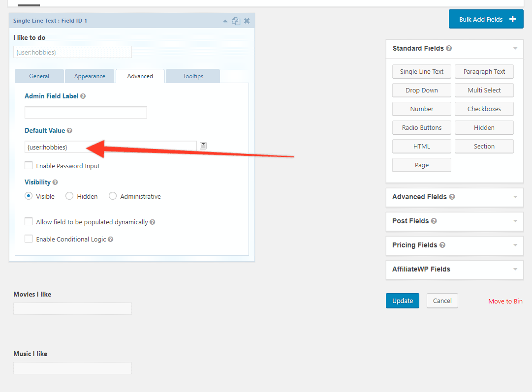Viewport: 532px width, 392px height.
Task: Open Default Value help tooltip
Action: 69,130
